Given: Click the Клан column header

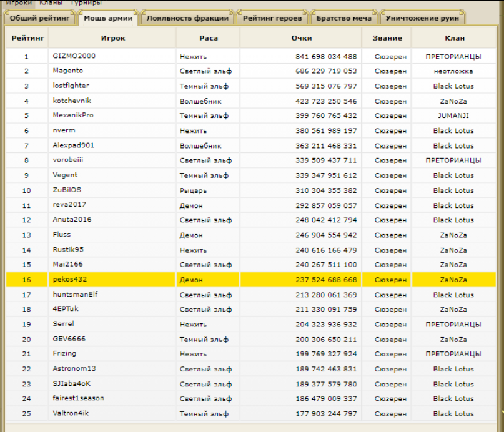Looking at the screenshot, I should [454, 39].
